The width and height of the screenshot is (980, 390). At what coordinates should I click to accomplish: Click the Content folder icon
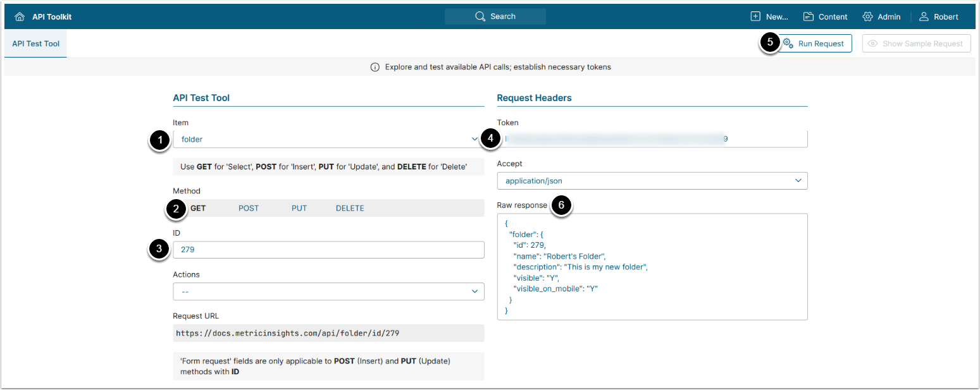click(x=809, y=16)
